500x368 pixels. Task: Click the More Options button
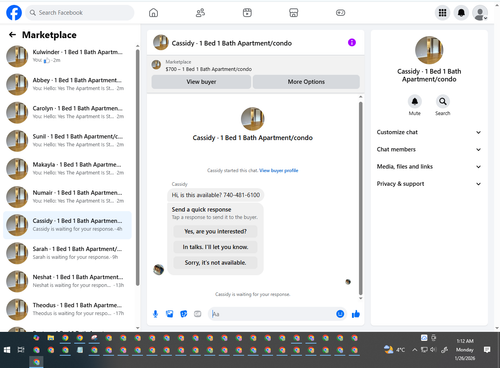[x=306, y=82]
